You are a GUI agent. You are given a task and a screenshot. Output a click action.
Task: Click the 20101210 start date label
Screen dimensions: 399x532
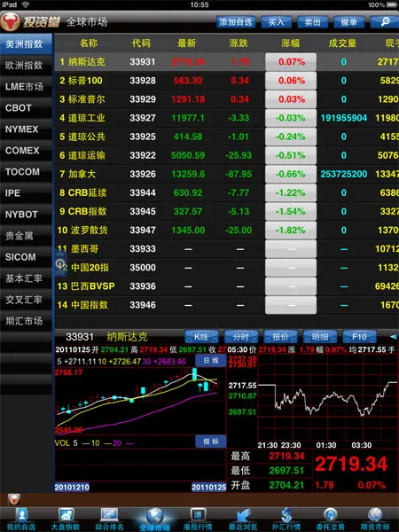click(x=72, y=487)
